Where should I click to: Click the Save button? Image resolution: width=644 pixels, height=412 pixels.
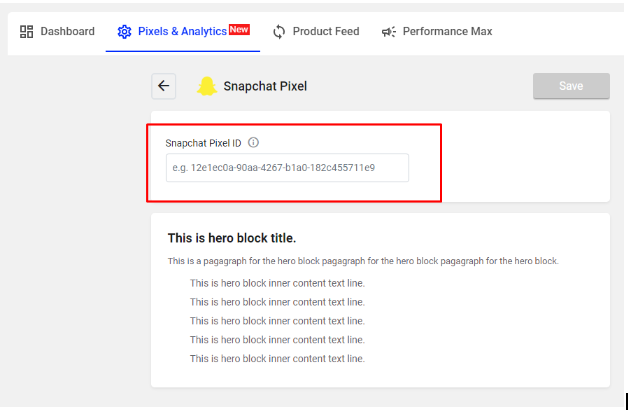coord(571,86)
